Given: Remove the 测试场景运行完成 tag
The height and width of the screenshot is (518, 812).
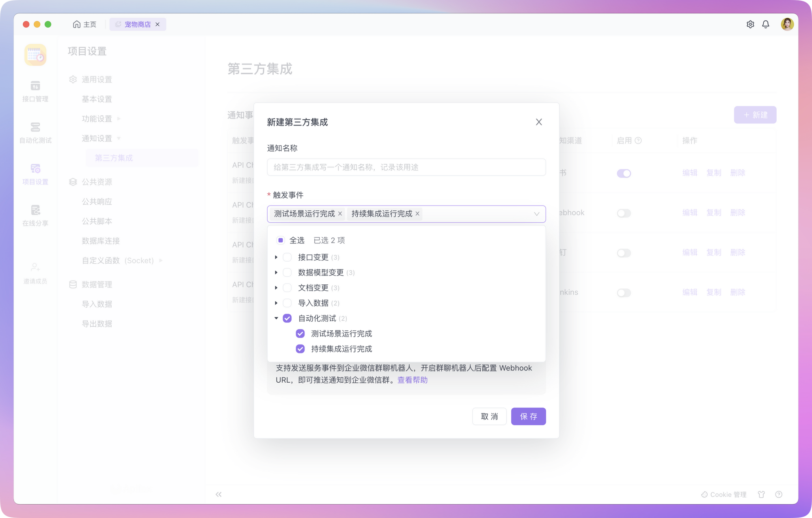Looking at the screenshot, I should [x=340, y=214].
